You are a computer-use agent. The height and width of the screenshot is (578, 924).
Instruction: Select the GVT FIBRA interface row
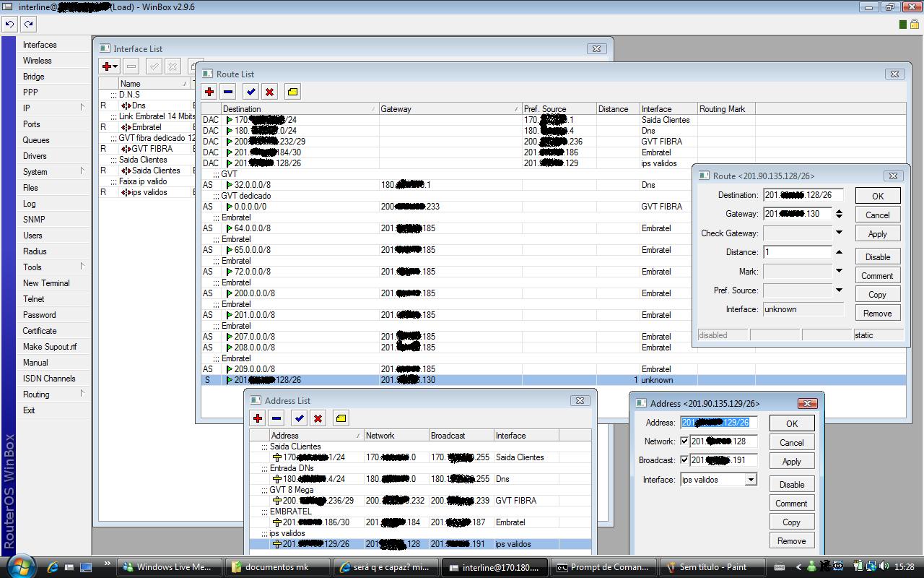[147, 149]
